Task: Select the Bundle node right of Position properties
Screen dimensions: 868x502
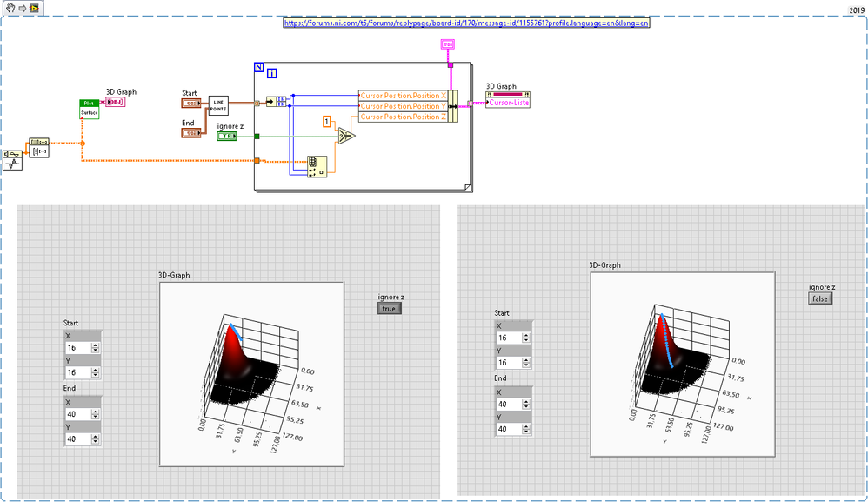Action: [x=453, y=106]
